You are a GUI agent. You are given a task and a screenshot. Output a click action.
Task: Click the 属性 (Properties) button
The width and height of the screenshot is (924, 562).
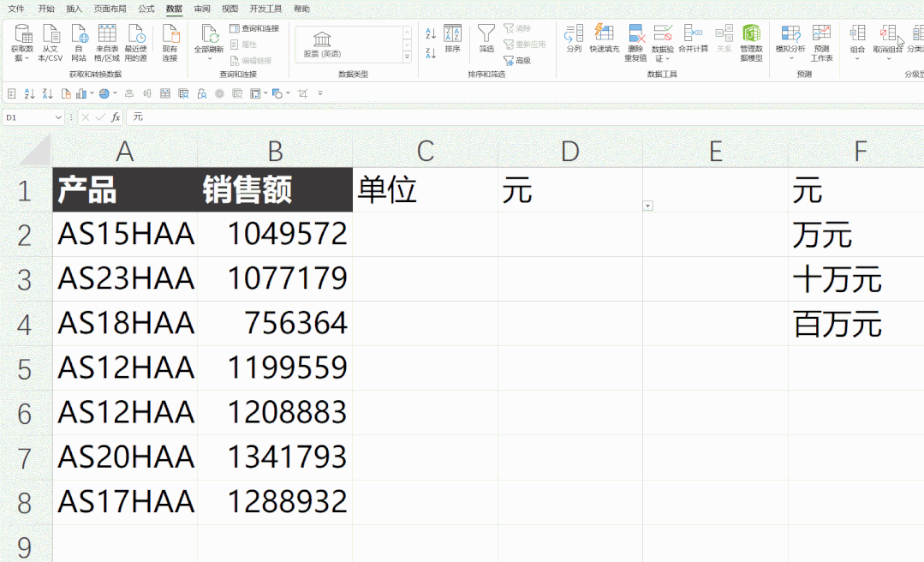pyautogui.click(x=243, y=45)
